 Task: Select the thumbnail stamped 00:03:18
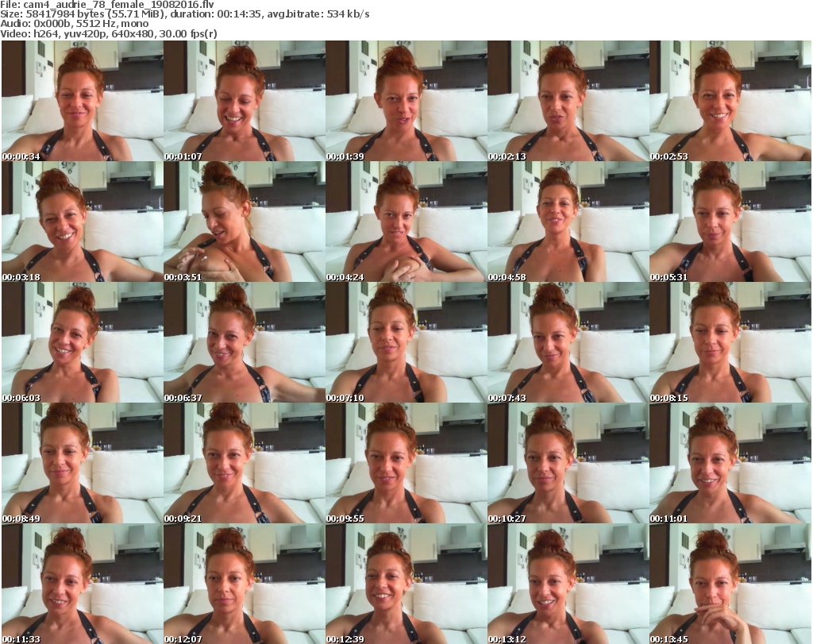[83, 222]
